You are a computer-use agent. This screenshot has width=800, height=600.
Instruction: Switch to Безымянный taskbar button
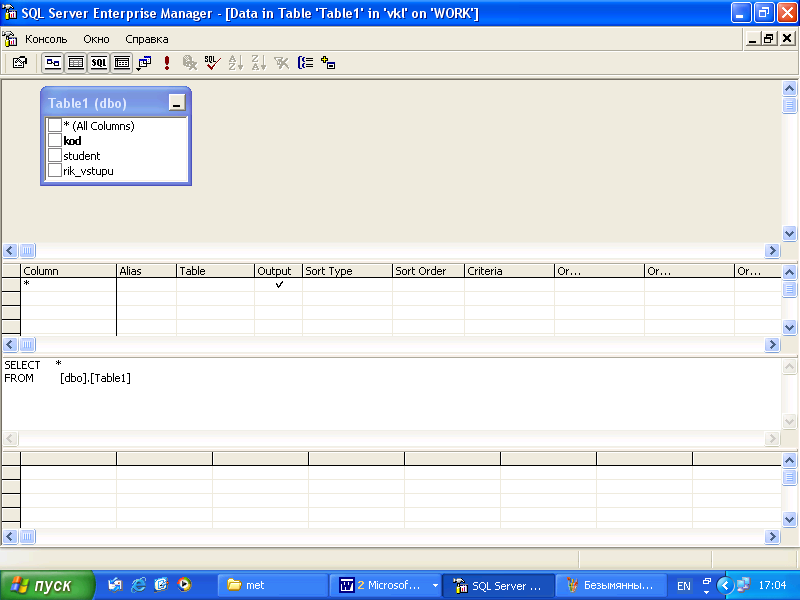610,585
